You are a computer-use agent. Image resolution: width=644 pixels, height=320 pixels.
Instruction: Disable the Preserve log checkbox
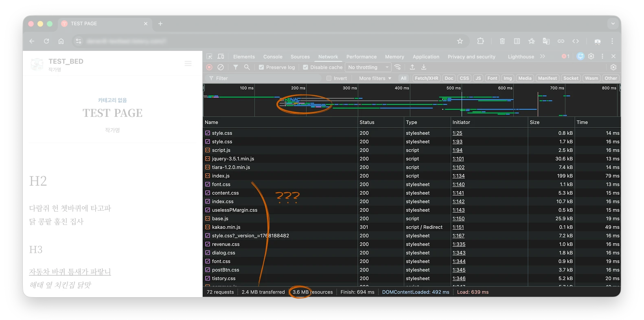tap(261, 68)
